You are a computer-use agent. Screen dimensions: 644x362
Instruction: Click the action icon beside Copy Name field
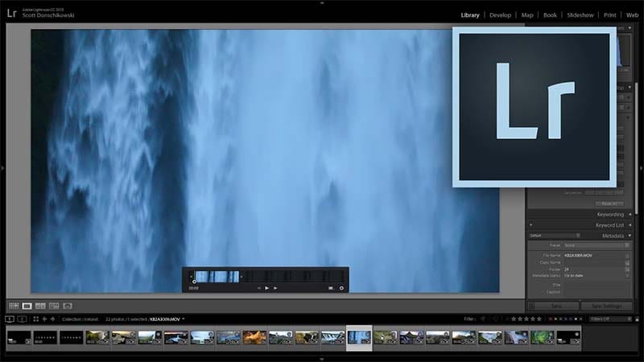point(627,263)
